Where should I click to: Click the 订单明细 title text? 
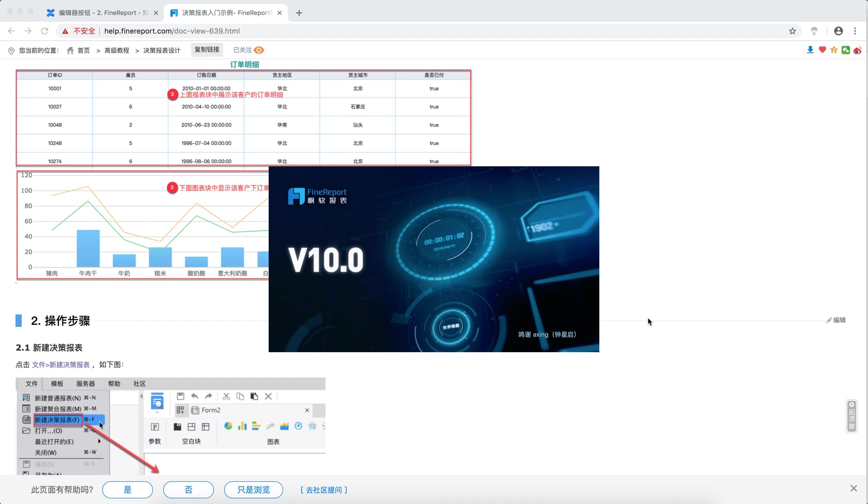244,65
